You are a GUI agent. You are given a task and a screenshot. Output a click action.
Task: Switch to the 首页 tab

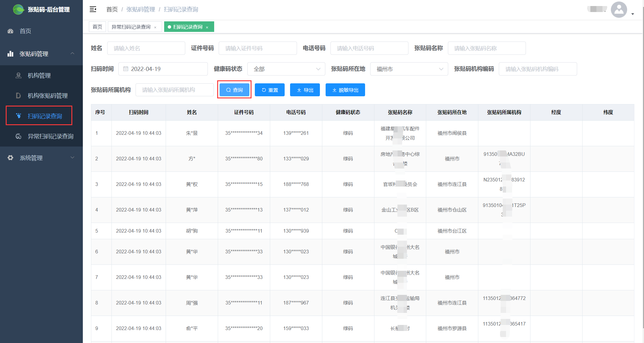(x=97, y=27)
